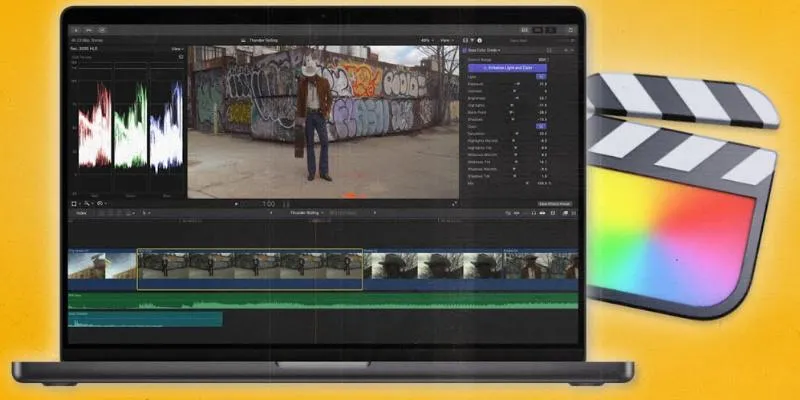Toggle the Light section show/hide button
Screen dimensions: 800x400
click(x=541, y=77)
